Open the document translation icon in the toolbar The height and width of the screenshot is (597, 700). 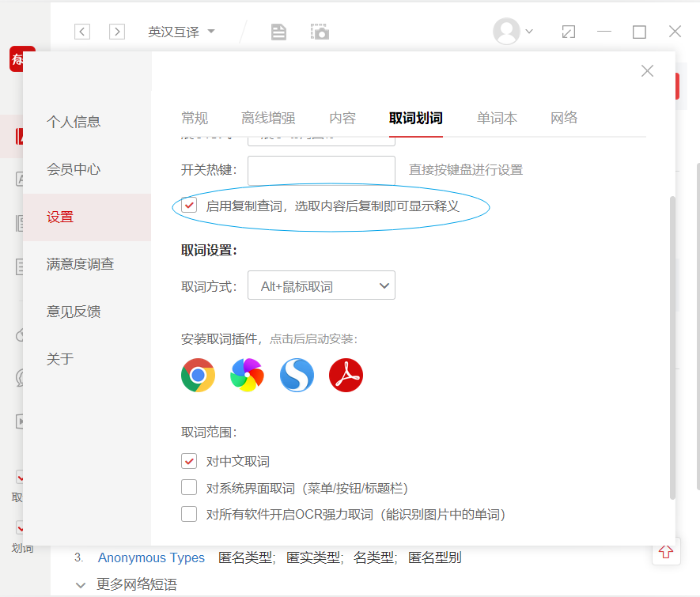click(x=278, y=32)
